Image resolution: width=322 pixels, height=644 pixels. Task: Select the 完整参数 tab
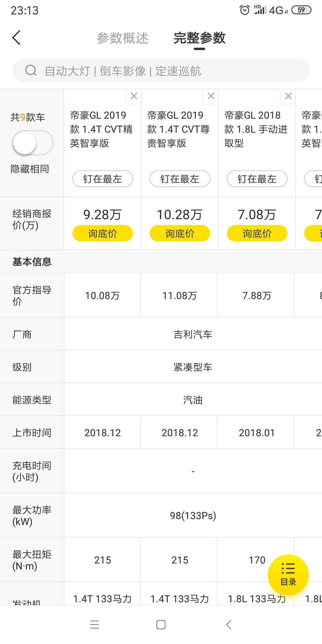(199, 38)
